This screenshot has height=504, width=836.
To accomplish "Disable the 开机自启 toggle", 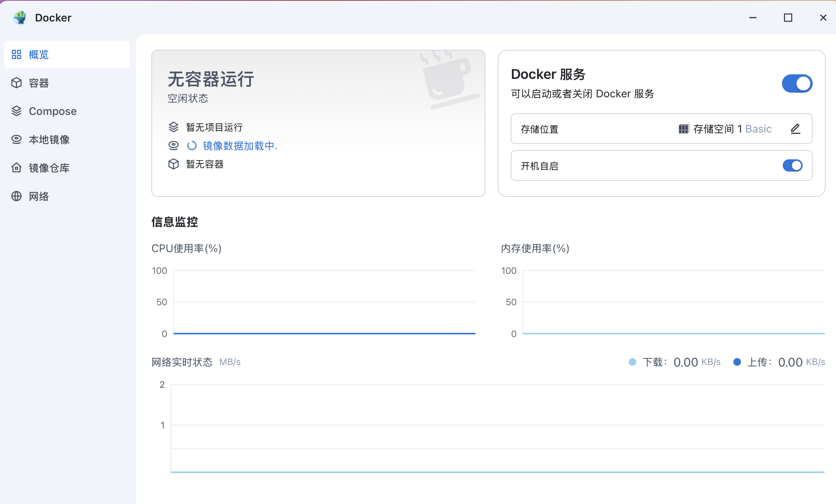I will coord(792,165).
